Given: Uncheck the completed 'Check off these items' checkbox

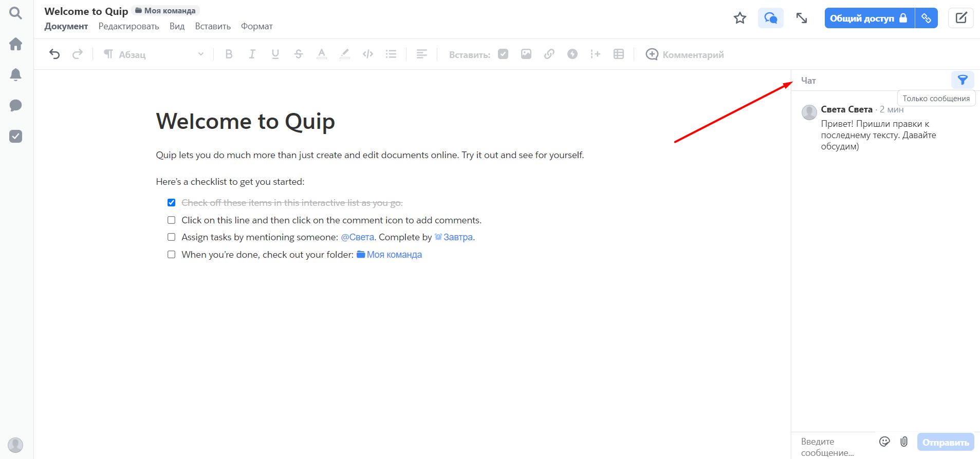Looking at the screenshot, I should 172,203.
